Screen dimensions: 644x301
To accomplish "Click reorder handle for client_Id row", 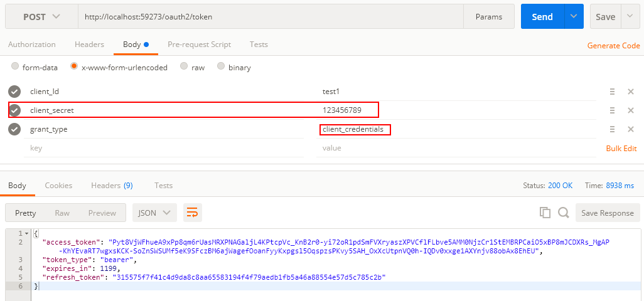I will point(612,92).
